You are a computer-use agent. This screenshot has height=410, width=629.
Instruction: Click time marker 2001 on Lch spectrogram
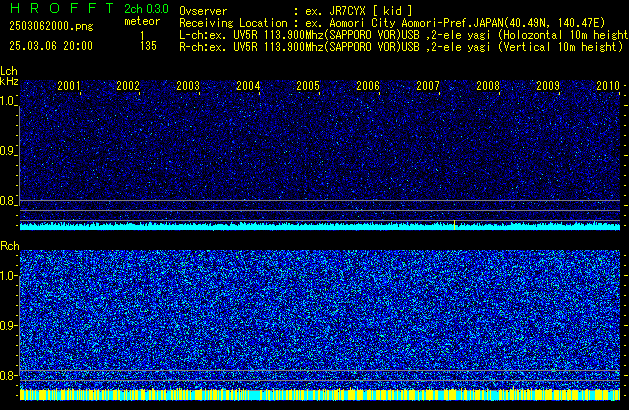[69, 86]
